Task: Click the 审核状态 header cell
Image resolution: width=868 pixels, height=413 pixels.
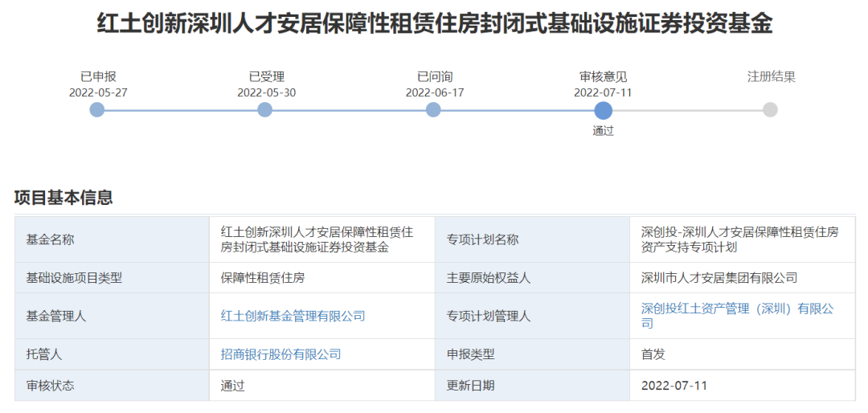Action: [112, 386]
